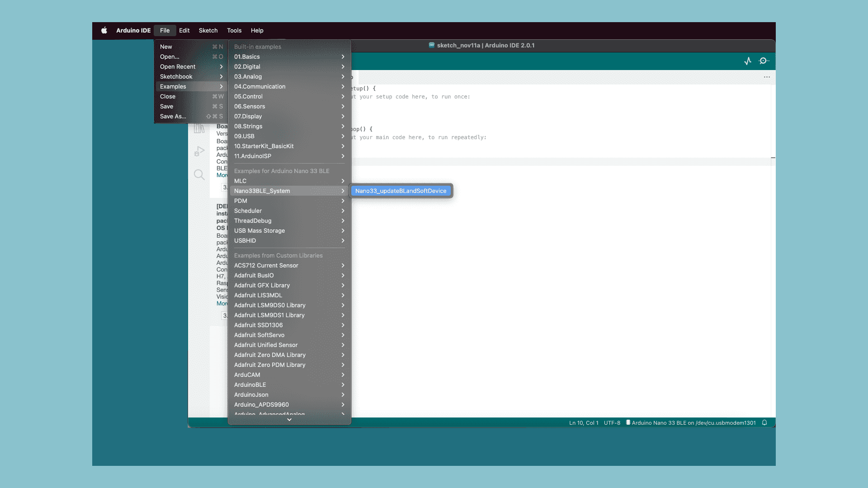Open the Library Manager sidebar icon
868x488 pixels.
(x=199, y=129)
